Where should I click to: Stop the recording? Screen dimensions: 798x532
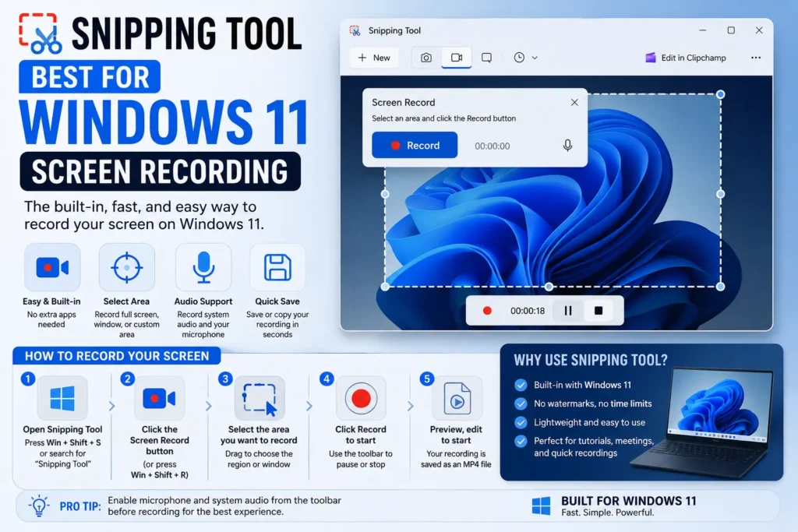(598, 310)
